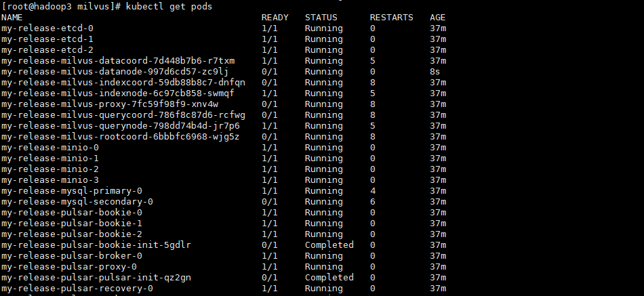Select the milvus-proxy-7fc59f98f9-xnv4w pod name
This screenshot has width=644, height=296.
click(110, 104)
